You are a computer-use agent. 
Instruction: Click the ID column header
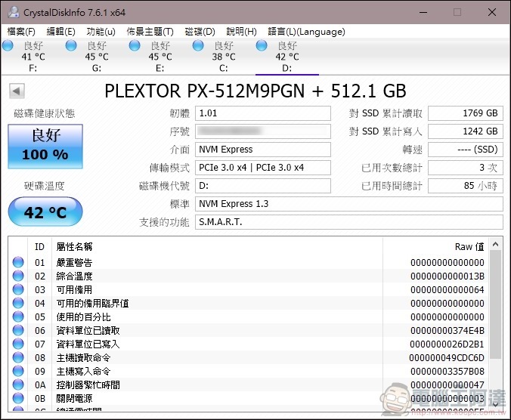pos(39,247)
